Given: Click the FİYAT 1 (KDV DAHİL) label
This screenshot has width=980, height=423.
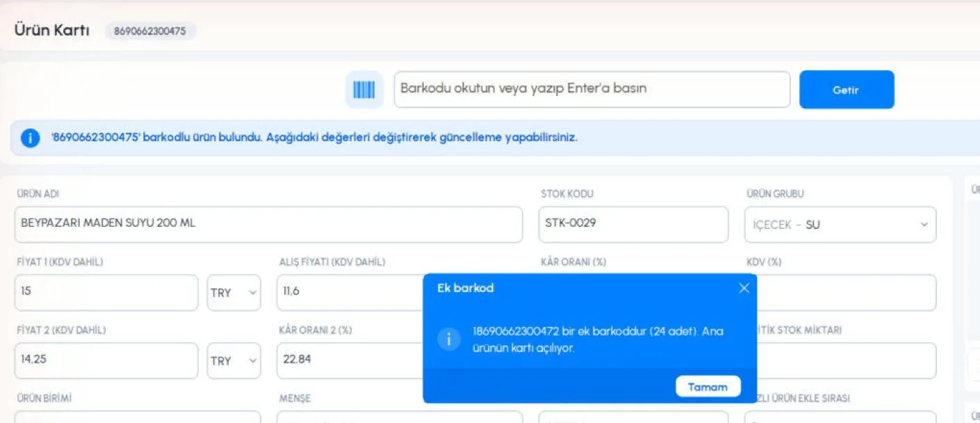Looking at the screenshot, I should click(x=60, y=262).
